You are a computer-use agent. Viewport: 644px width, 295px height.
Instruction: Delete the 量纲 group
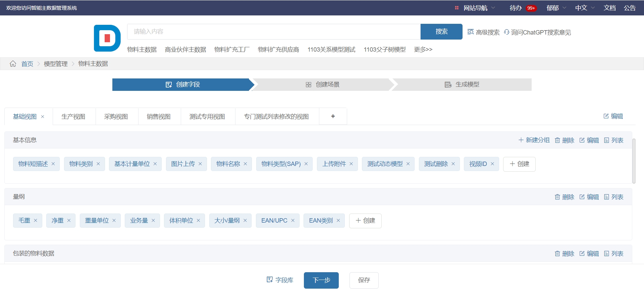565,197
